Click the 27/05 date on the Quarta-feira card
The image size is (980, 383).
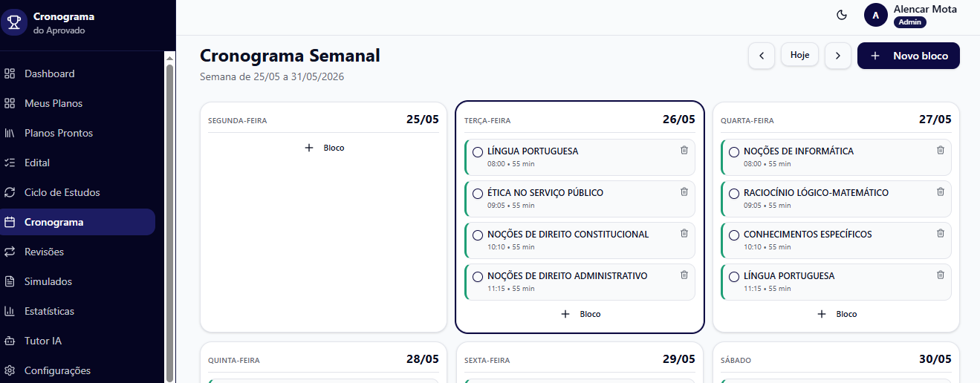point(935,119)
